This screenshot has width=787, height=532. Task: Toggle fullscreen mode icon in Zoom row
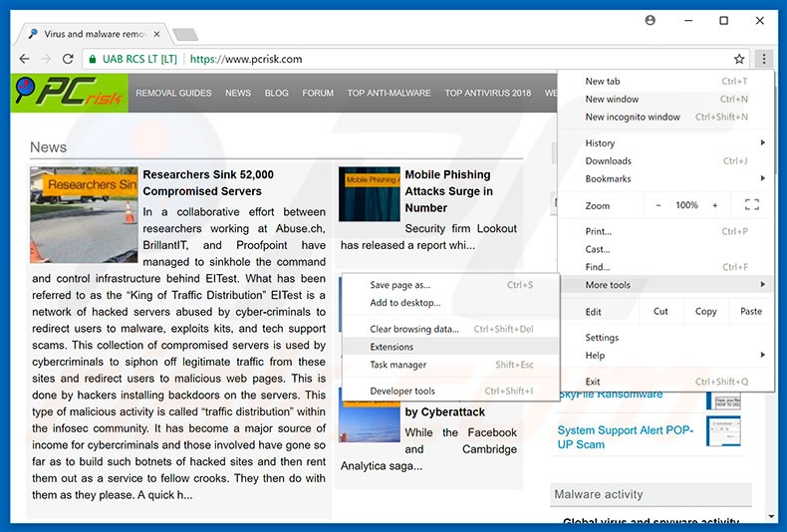click(x=751, y=205)
